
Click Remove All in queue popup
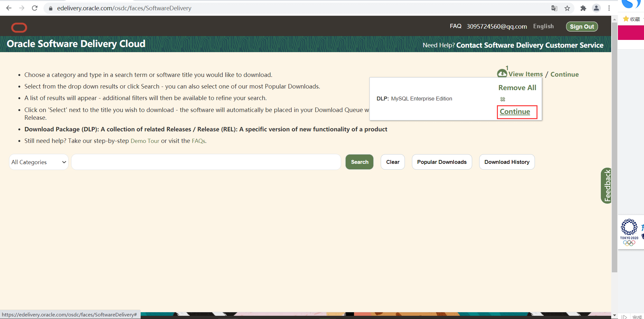click(x=517, y=88)
